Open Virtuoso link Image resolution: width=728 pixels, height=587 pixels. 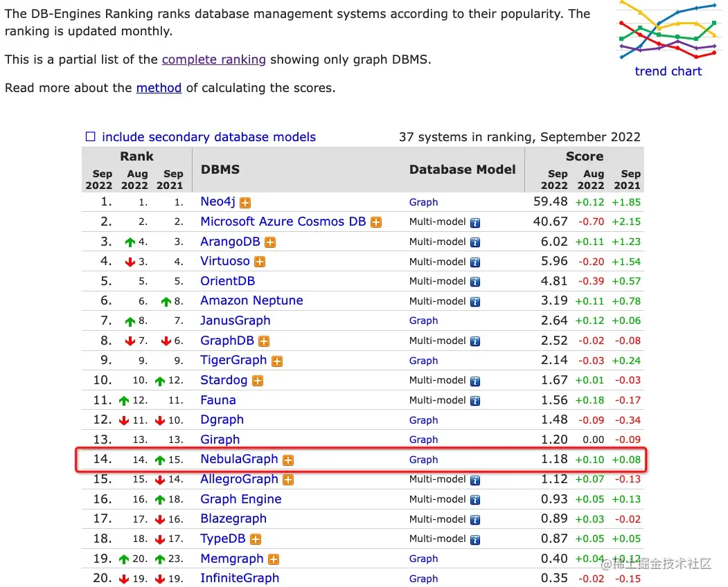click(224, 261)
